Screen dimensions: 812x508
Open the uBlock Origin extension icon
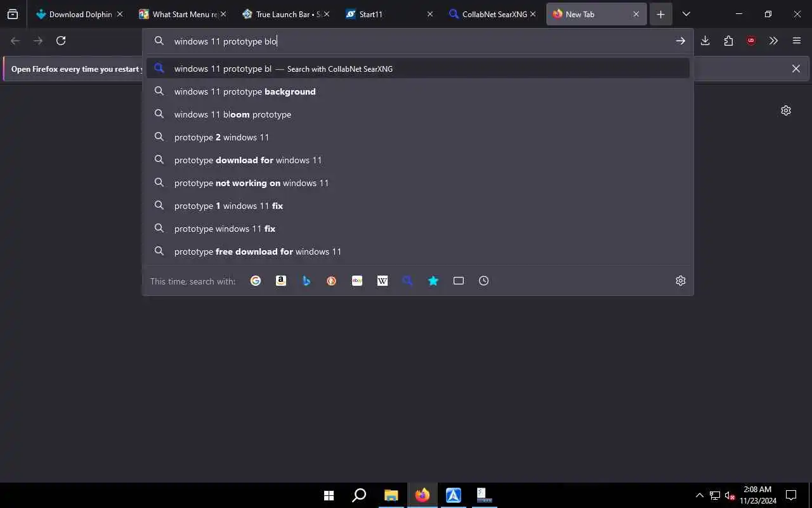(x=751, y=41)
